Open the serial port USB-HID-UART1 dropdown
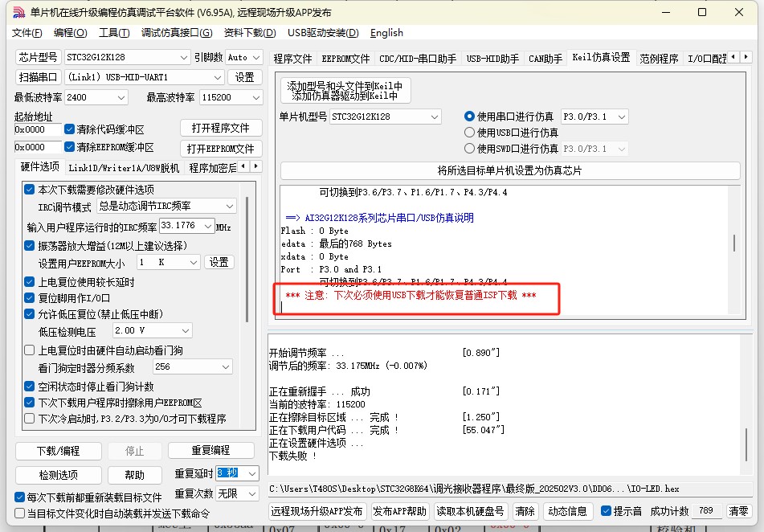 [x=218, y=77]
